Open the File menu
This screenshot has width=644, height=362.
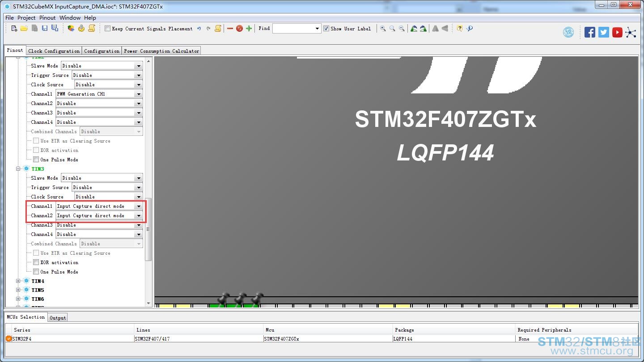coord(9,18)
